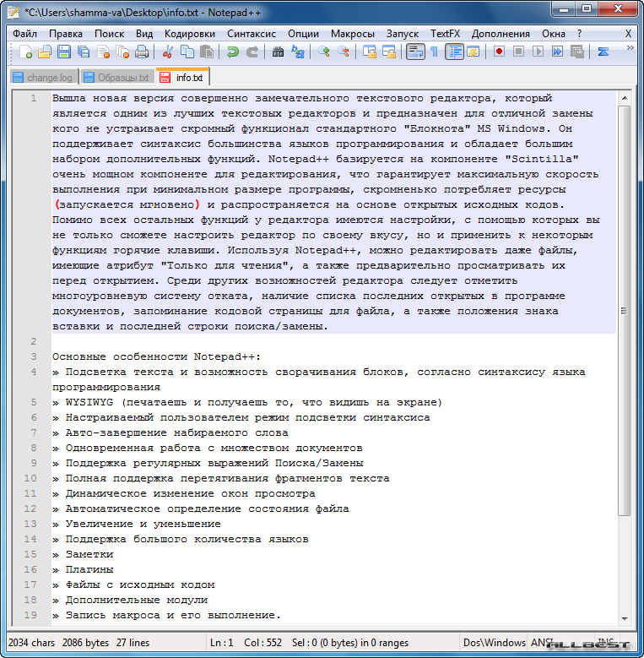The width and height of the screenshot is (644, 658).
Task: Select the info.txt tab
Action: click(x=182, y=77)
